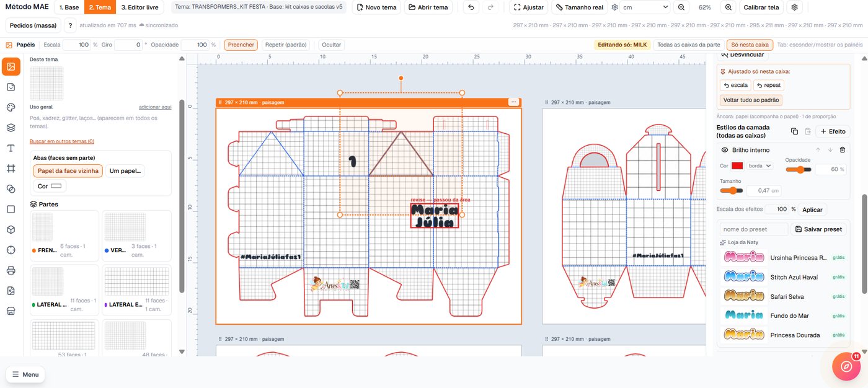Select the 3D cube preview icon
868x388 pixels.
tap(11, 229)
